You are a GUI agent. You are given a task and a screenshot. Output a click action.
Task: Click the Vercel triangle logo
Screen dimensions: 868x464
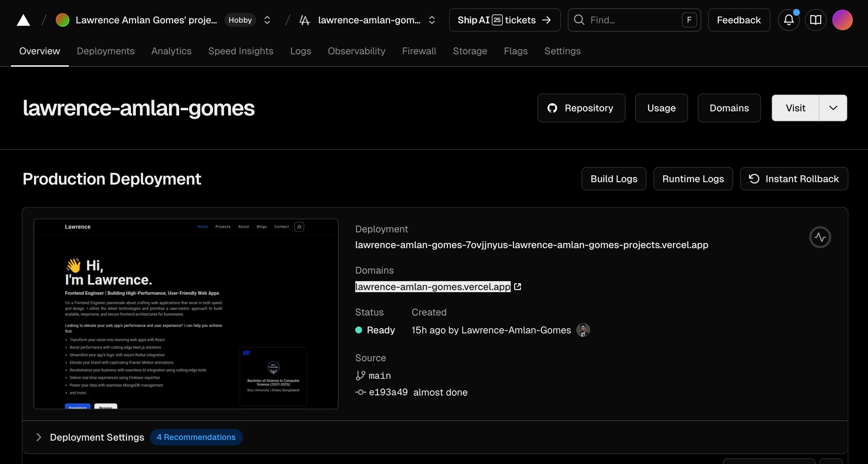23,20
